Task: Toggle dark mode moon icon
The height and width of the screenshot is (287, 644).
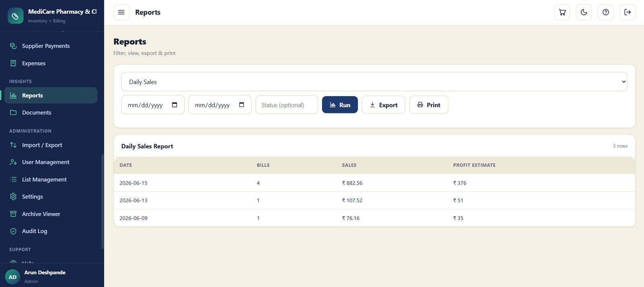Action: click(x=584, y=12)
